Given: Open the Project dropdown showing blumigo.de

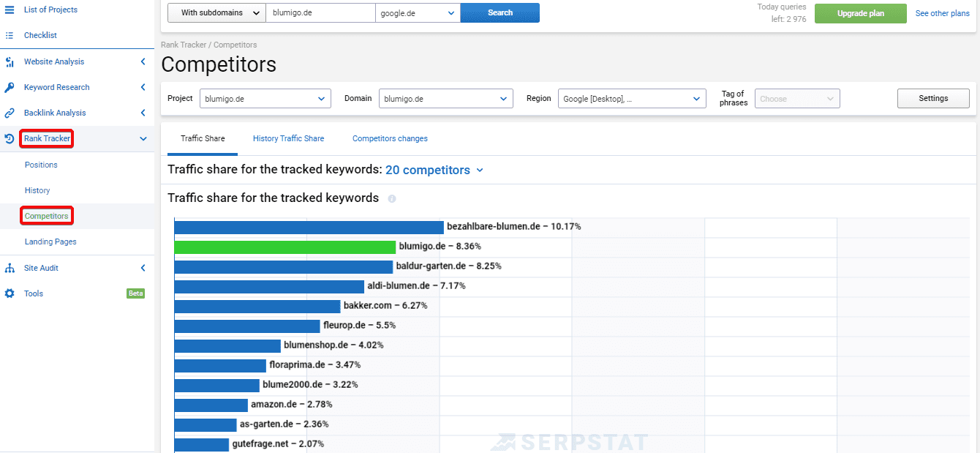Looking at the screenshot, I should pos(265,99).
